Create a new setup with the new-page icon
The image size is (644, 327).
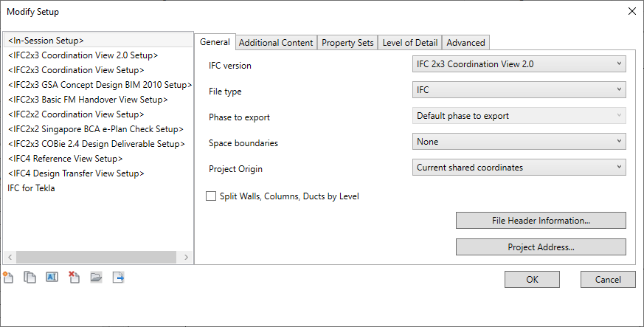(x=8, y=278)
